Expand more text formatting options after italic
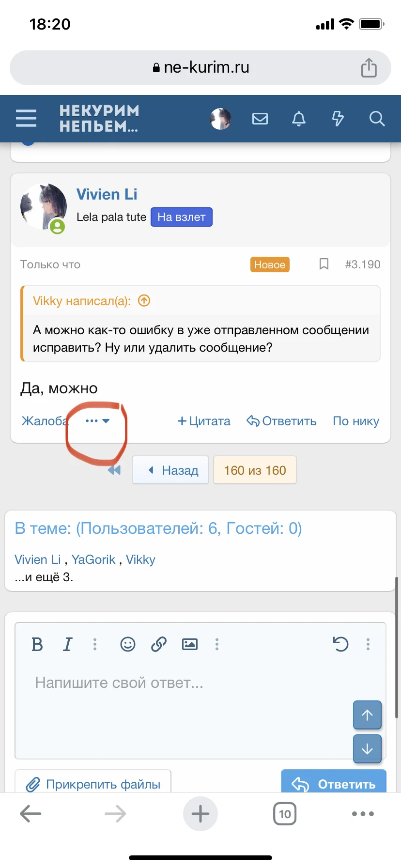Screen dimensions: 401x868 coord(95,644)
